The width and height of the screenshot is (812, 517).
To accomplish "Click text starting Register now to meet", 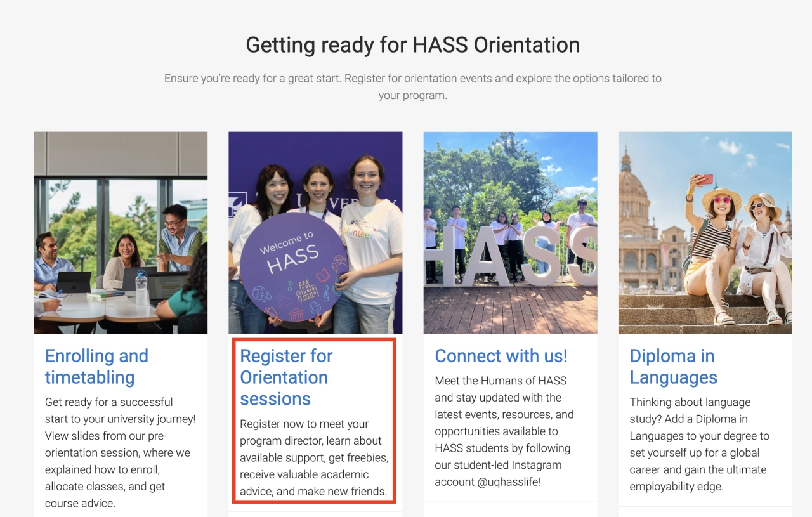I will [314, 457].
